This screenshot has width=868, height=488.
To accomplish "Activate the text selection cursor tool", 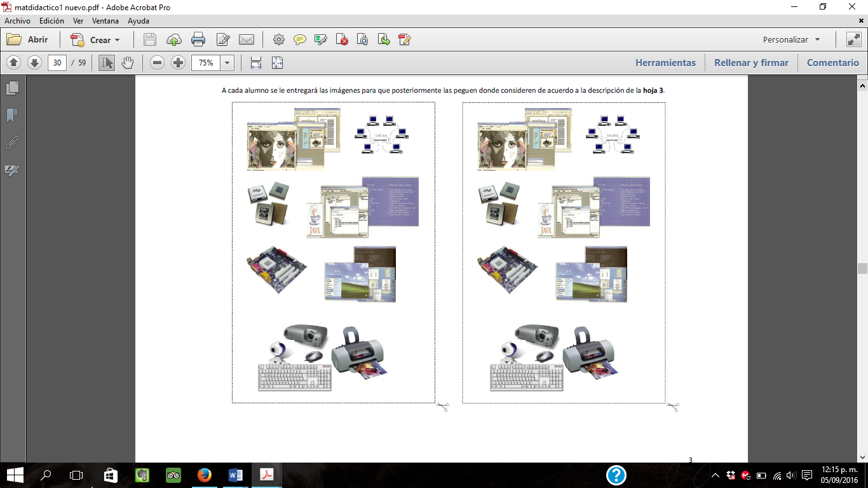I will pos(107,63).
